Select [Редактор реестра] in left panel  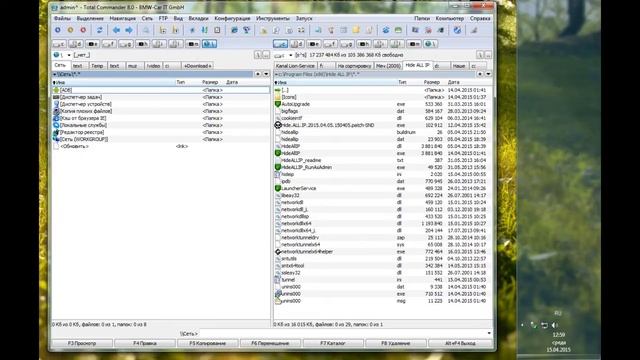click(161, 132)
